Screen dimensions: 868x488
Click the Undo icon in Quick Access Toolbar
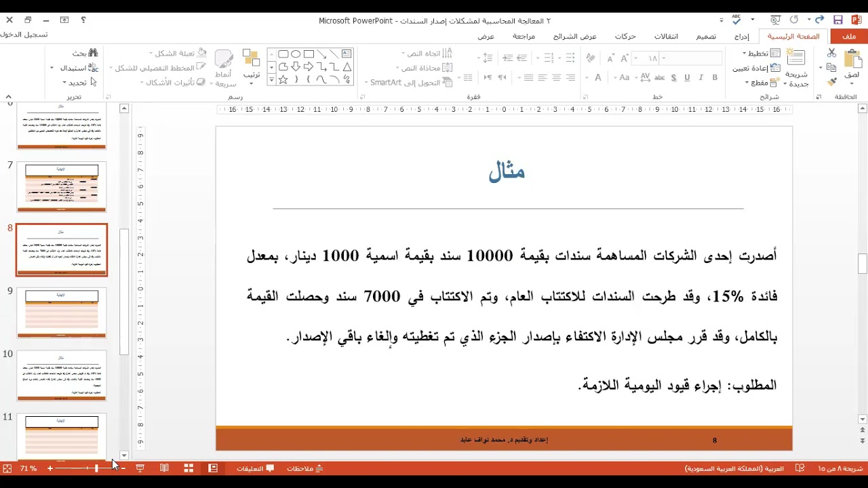click(x=819, y=20)
